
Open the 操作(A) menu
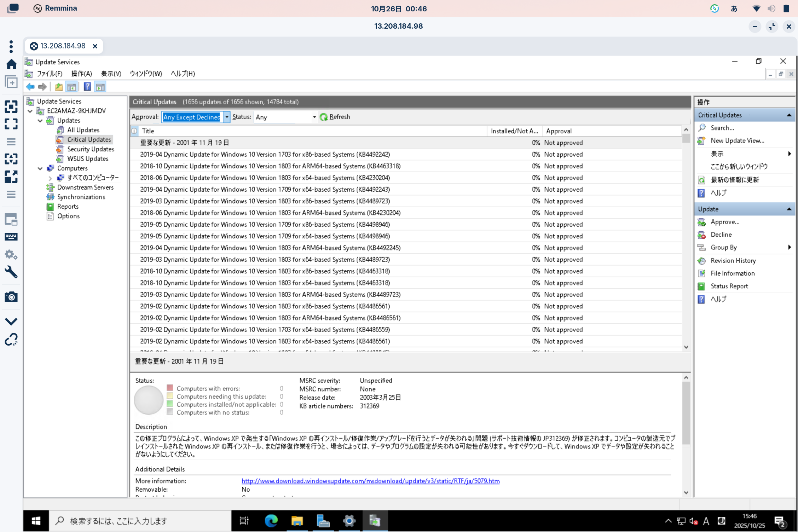(x=82, y=74)
